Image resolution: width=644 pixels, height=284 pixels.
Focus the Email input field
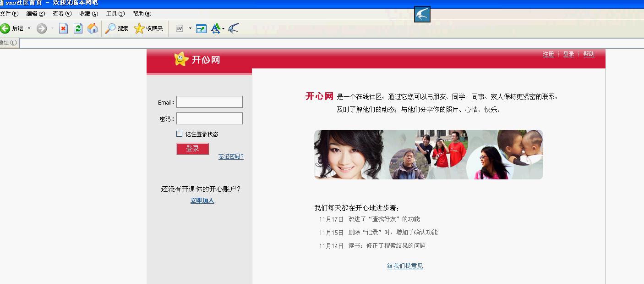209,102
